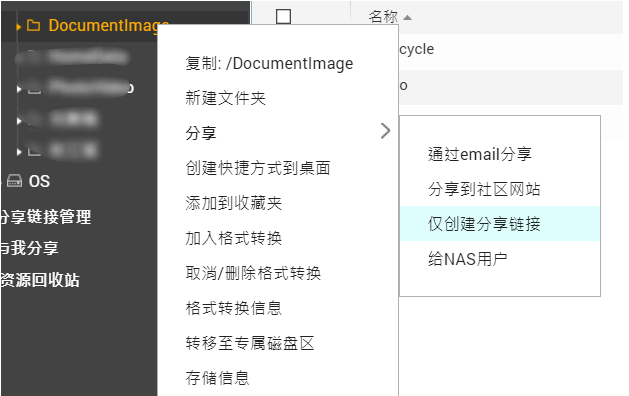This screenshot has height=396, width=629.
Task: Select 添加到收藏夹
Action: point(233,203)
